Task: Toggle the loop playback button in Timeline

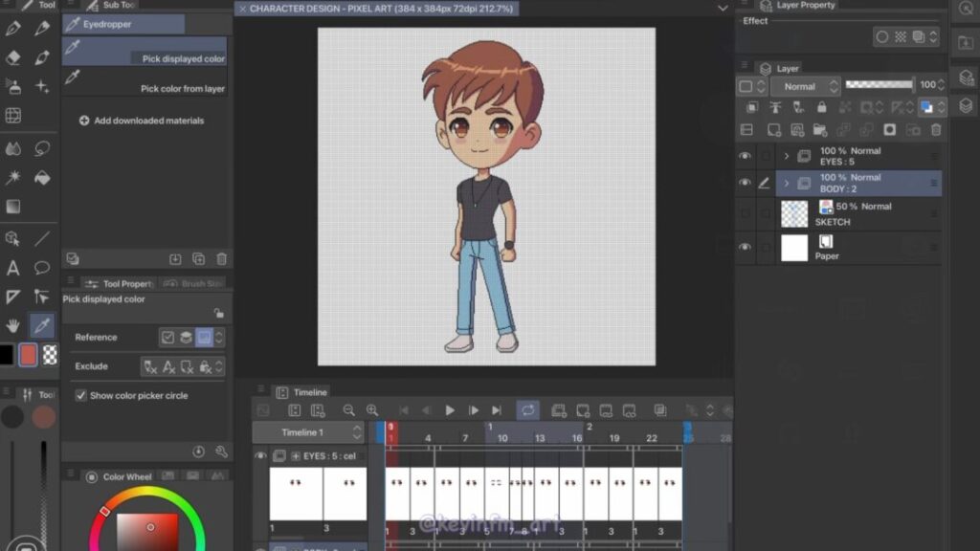Action: coord(527,410)
